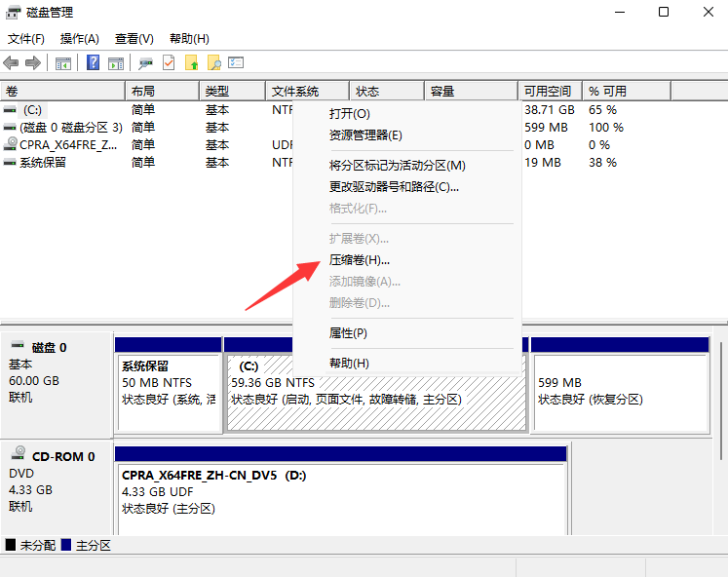The width and height of the screenshot is (728, 577).
Task: Open the 操作(A) menu
Action: [x=79, y=39]
